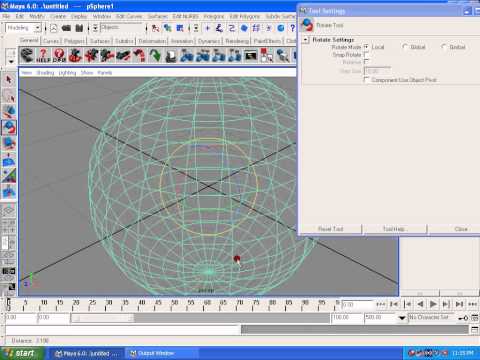Click the Reset Tool button
480x360 pixels.
click(330, 229)
